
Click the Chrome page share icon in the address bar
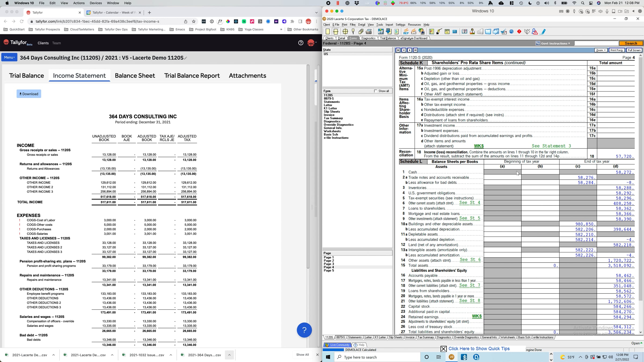(185, 21)
